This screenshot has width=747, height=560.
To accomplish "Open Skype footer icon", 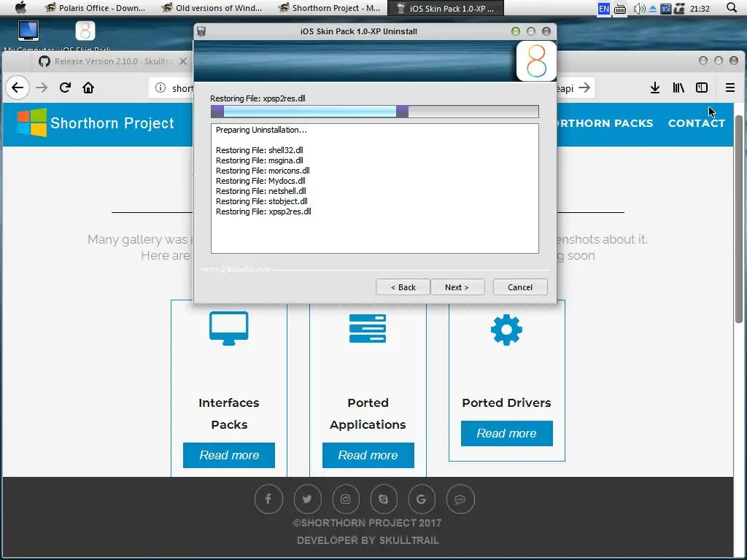I will click(x=384, y=499).
